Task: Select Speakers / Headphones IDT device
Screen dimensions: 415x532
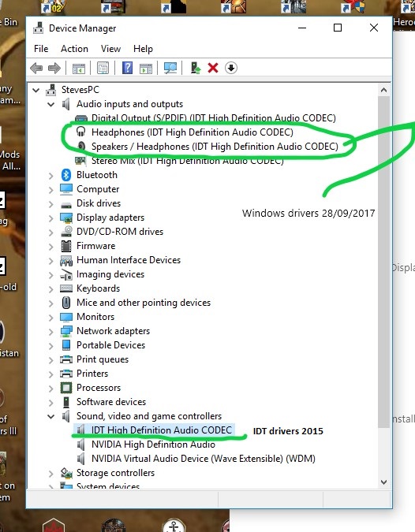Action: tap(215, 147)
